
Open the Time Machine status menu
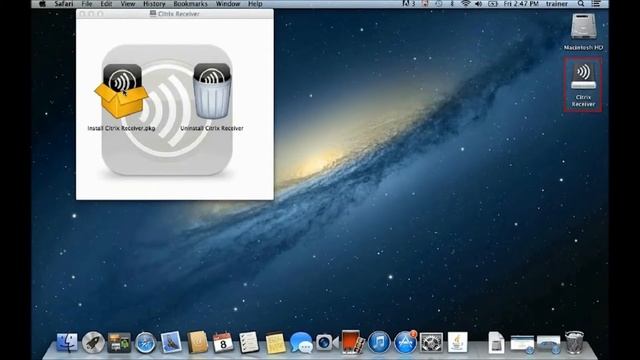(x=438, y=4)
